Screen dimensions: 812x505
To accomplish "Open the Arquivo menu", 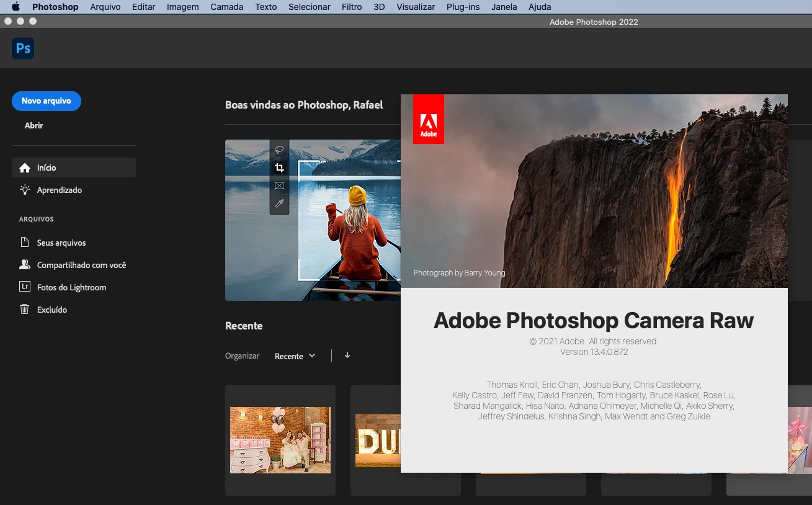I will [x=105, y=7].
